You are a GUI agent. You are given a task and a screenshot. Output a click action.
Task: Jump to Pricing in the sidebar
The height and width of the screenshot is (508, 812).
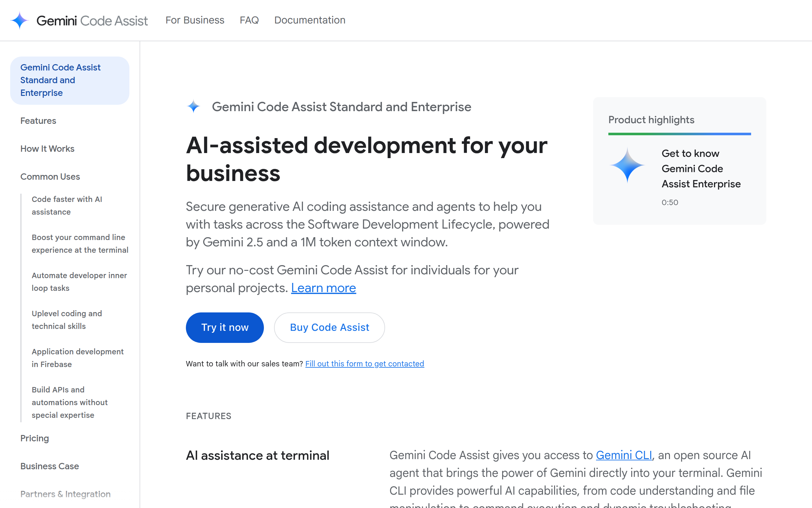[x=35, y=438]
